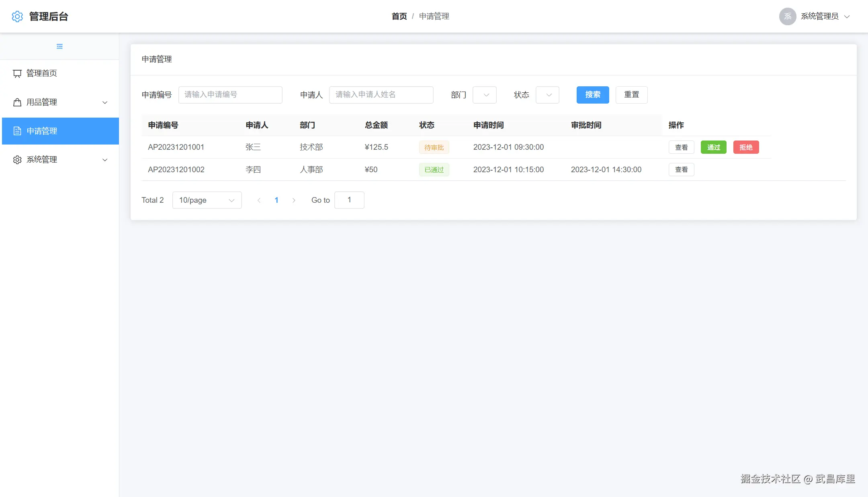
Task: Click the 系统管理员 user avatar
Action: tap(787, 16)
